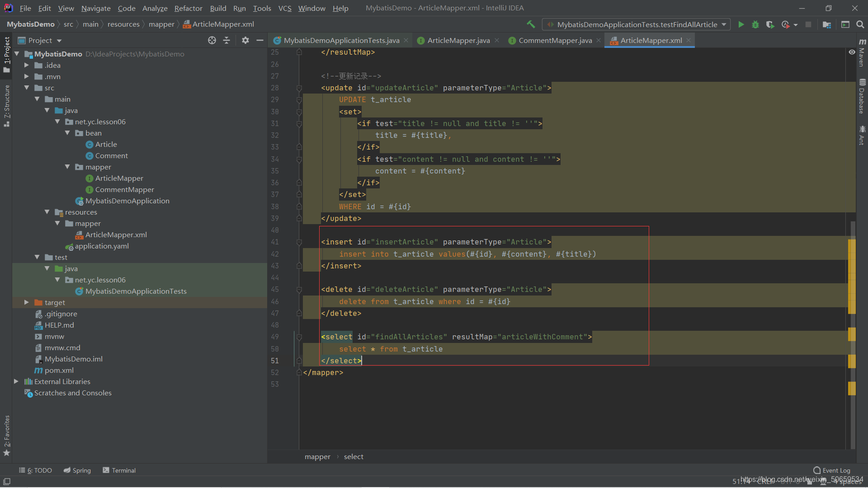868x488 pixels.
Task: Expand the target folder
Action: [x=27, y=302]
